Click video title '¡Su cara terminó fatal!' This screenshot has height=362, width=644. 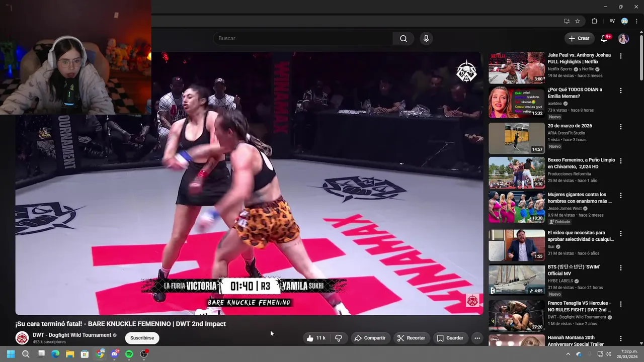[x=121, y=324]
